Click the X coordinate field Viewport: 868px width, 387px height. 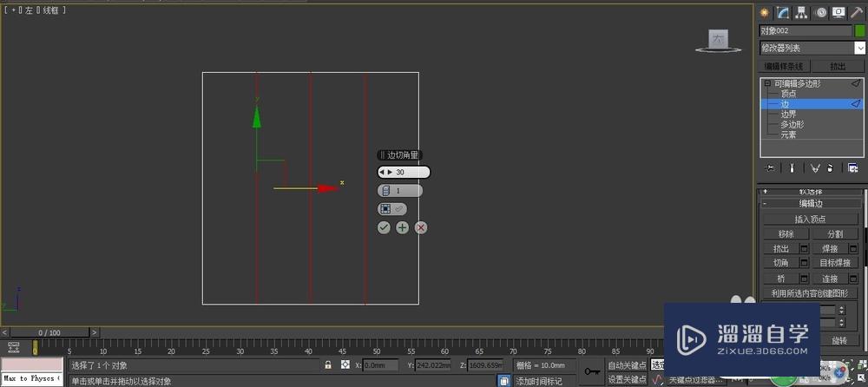[381, 365]
